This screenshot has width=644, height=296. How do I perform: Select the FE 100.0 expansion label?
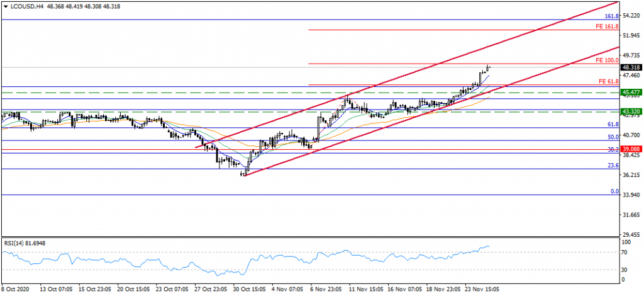608,60
